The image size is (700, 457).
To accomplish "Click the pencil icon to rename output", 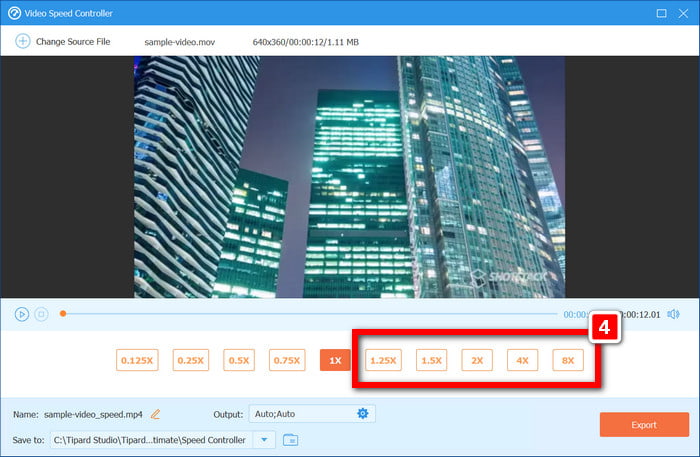I will [155, 414].
